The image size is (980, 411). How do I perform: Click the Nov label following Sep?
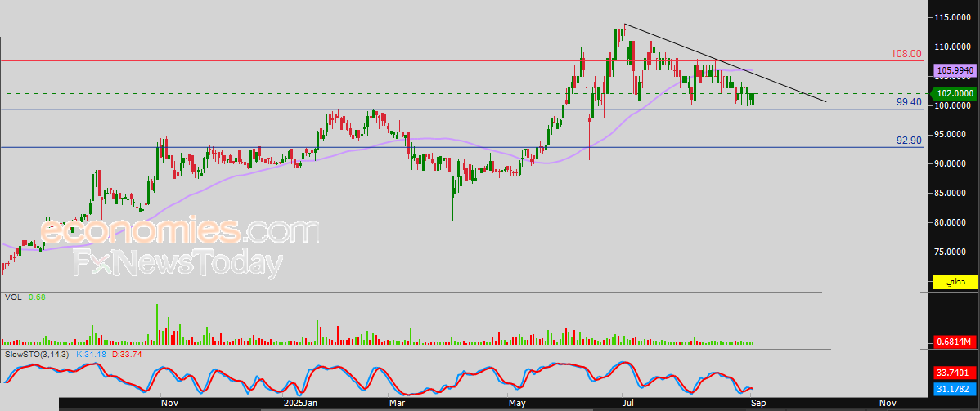point(887,404)
